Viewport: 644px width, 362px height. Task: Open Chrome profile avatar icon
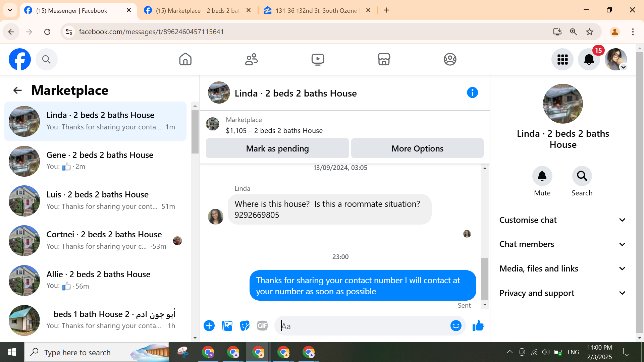click(x=615, y=32)
